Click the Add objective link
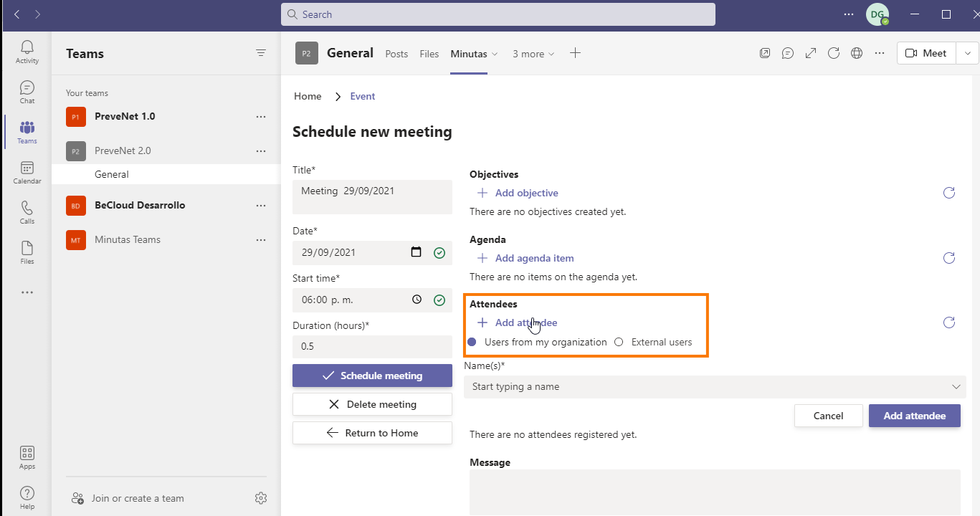The image size is (980, 516). (518, 193)
